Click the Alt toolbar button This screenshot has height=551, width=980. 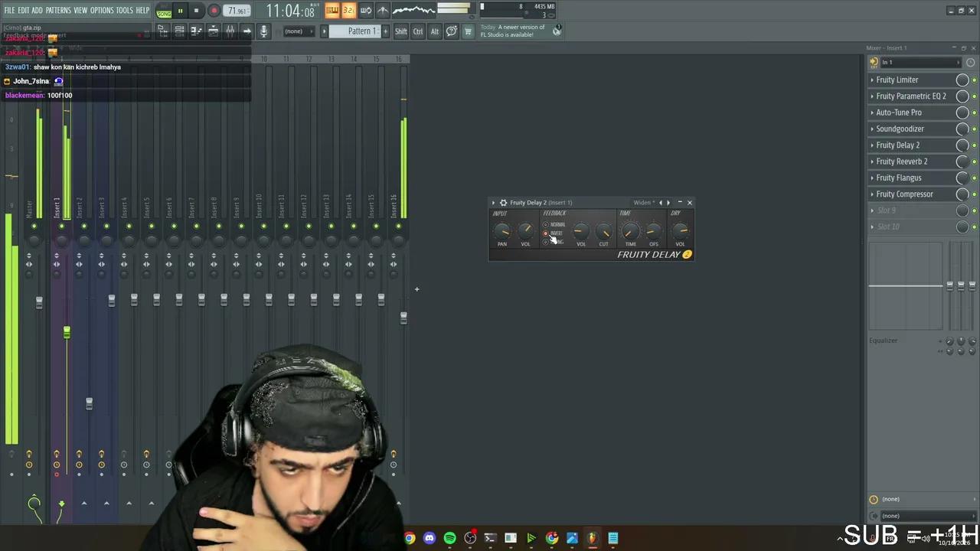click(x=434, y=31)
